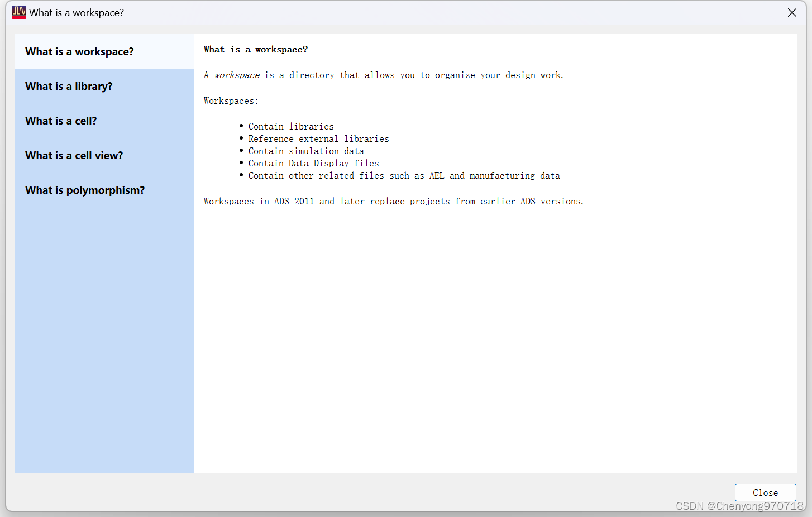Click the blue sidebar topic panel
This screenshot has width=812, height=517.
coord(104,335)
